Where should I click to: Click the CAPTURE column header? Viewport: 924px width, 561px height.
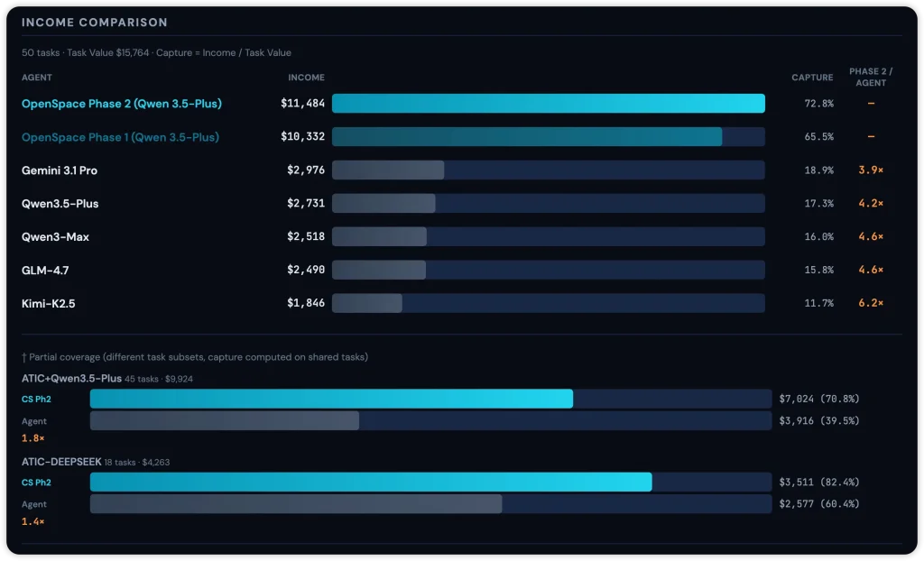[812, 78]
